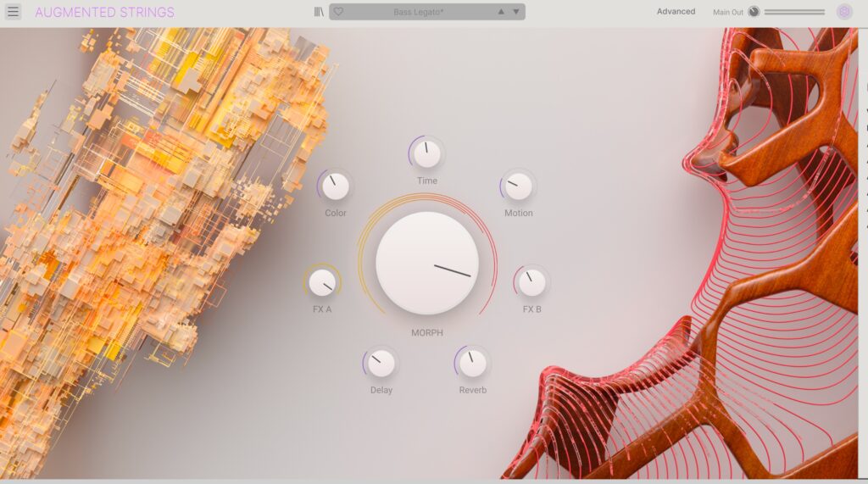This screenshot has width=868, height=484.
Task: Open settings via the purple gear icon
Action: point(844,12)
